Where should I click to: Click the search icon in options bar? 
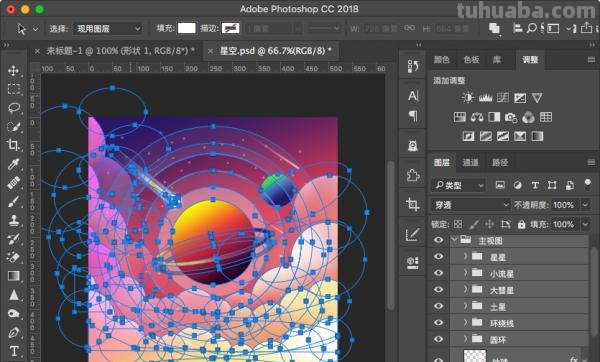tap(531, 29)
